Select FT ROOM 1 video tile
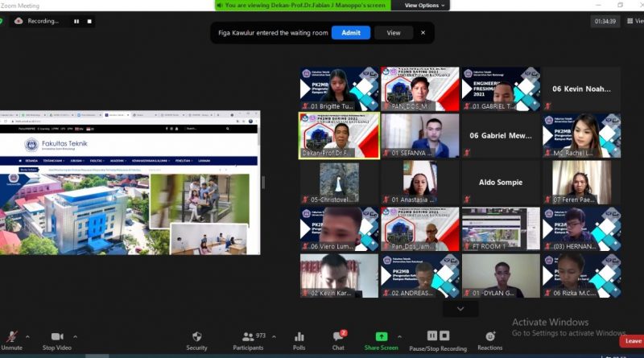 pos(501,229)
